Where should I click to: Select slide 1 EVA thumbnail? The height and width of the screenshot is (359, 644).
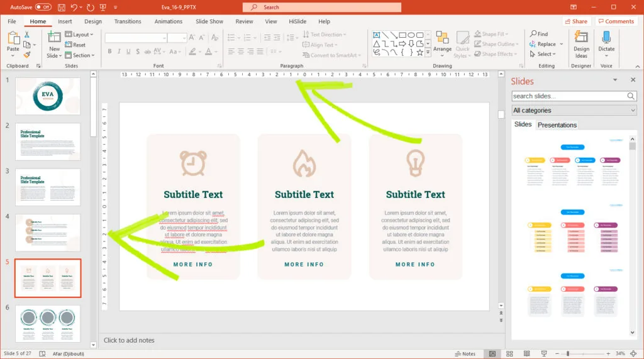point(48,96)
